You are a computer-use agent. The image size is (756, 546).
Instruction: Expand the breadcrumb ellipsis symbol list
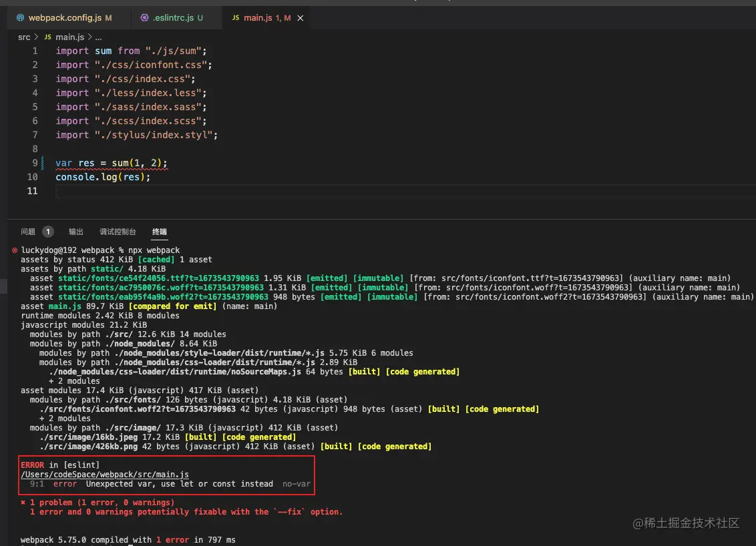pos(98,37)
